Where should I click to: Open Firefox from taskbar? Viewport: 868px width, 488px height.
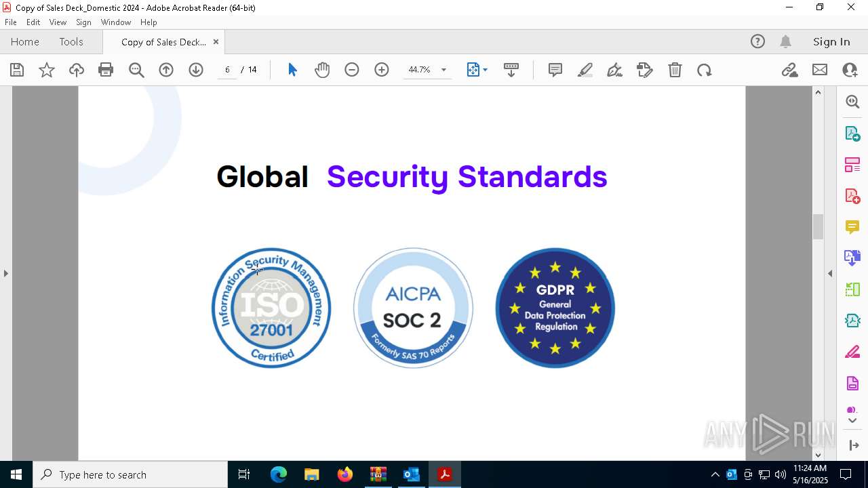tap(345, 474)
